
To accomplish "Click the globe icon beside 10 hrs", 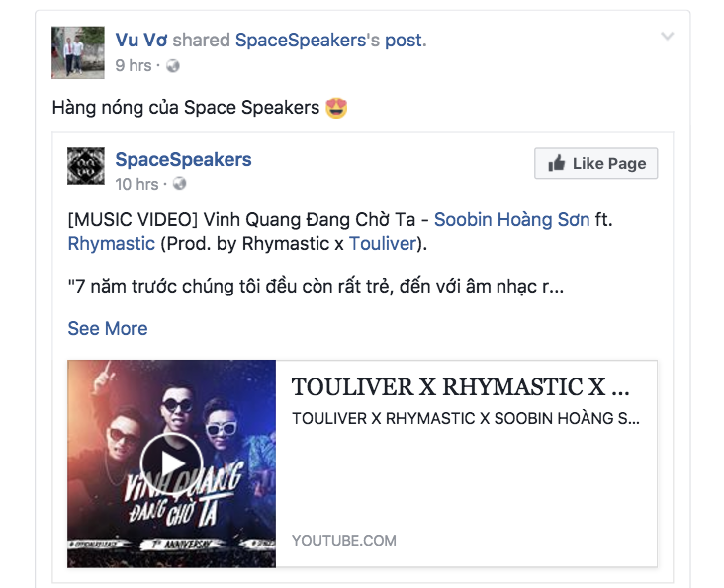I will point(179,184).
